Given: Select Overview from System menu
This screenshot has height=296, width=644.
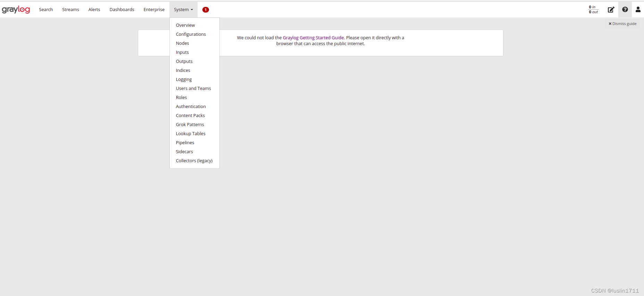Looking at the screenshot, I should coord(194,25).
